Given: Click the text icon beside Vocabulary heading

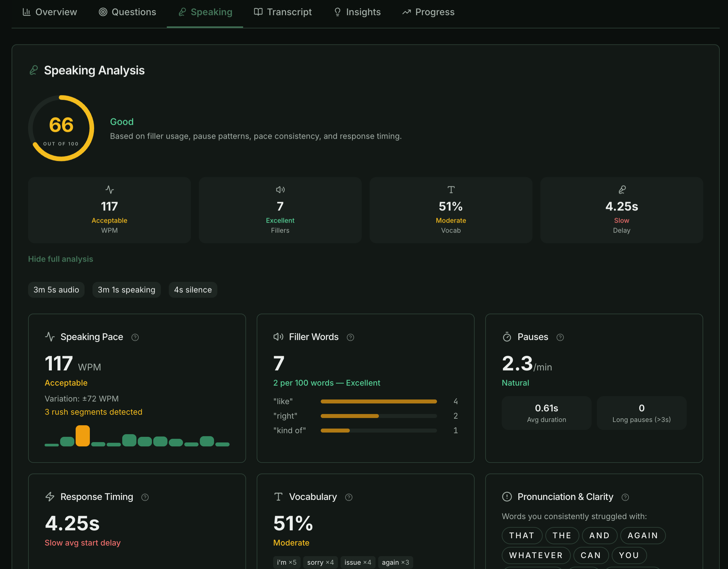Looking at the screenshot, I should click(x=278, y=497).
